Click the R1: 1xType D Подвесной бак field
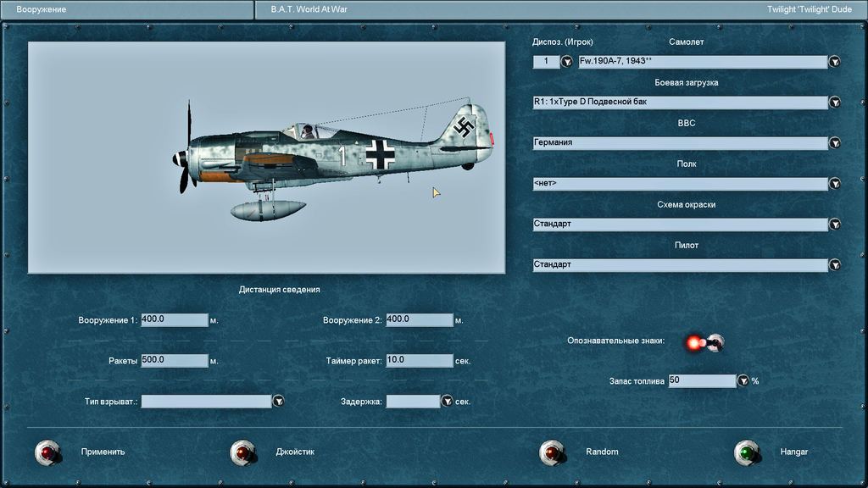The image size is (868, 488). click(x=680, y=103)
